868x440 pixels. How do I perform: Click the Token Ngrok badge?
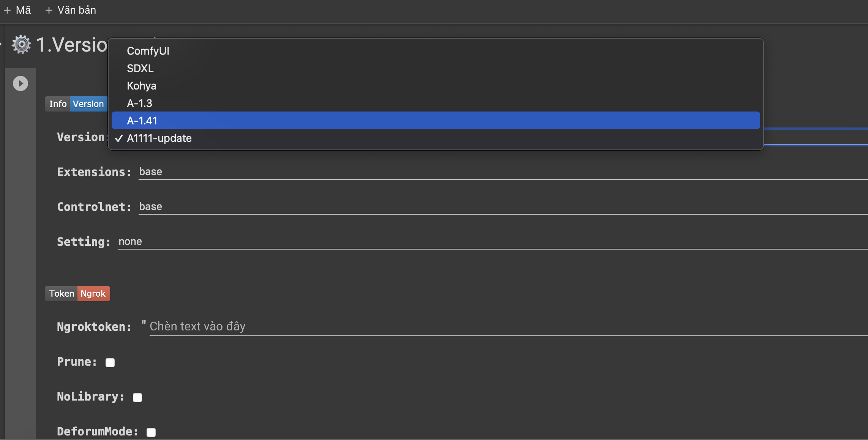tap(77, 294)
